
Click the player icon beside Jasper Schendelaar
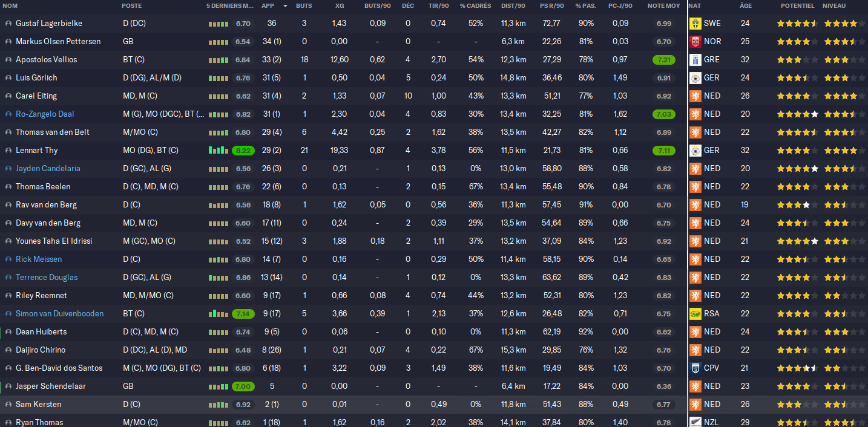(x=8, y=386)
